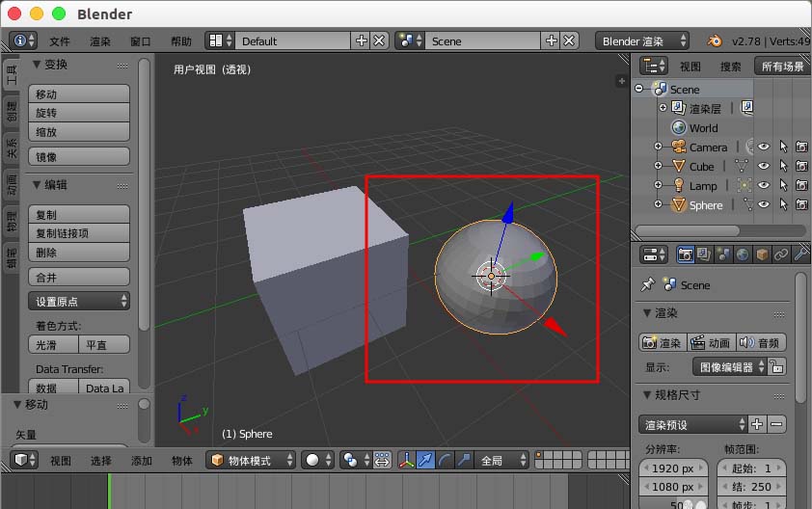Open the 帮助 menu
Screen dimensions: 812x509
pos(181,41)
